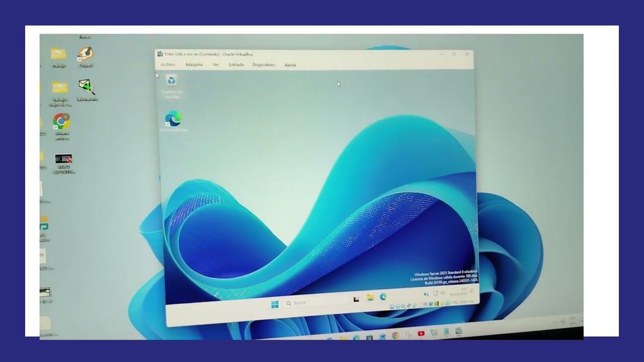This screenshot has height=362, width=644.
Task: Select the Chrome profile shortcut on host desktop
Action: 62,127
